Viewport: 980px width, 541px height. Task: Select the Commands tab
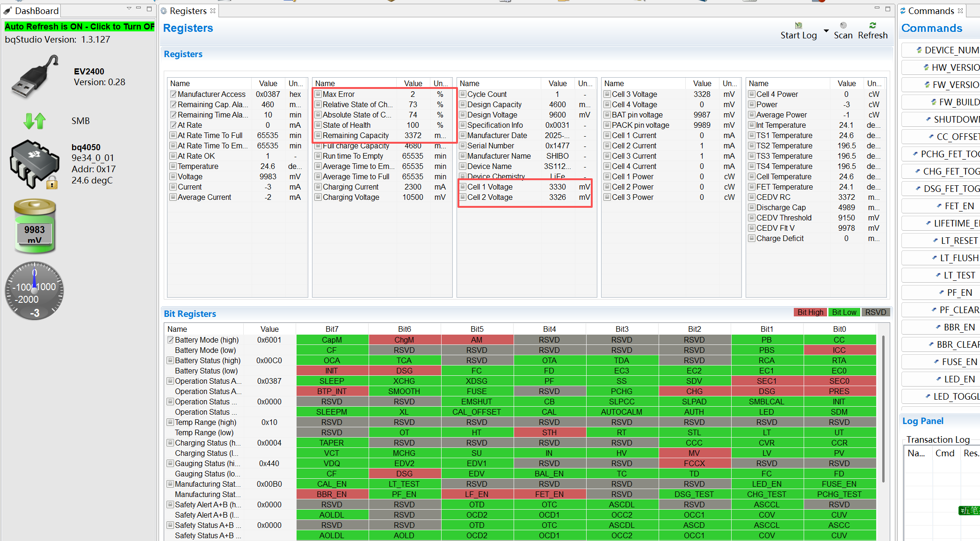click(x=931, y=11)
